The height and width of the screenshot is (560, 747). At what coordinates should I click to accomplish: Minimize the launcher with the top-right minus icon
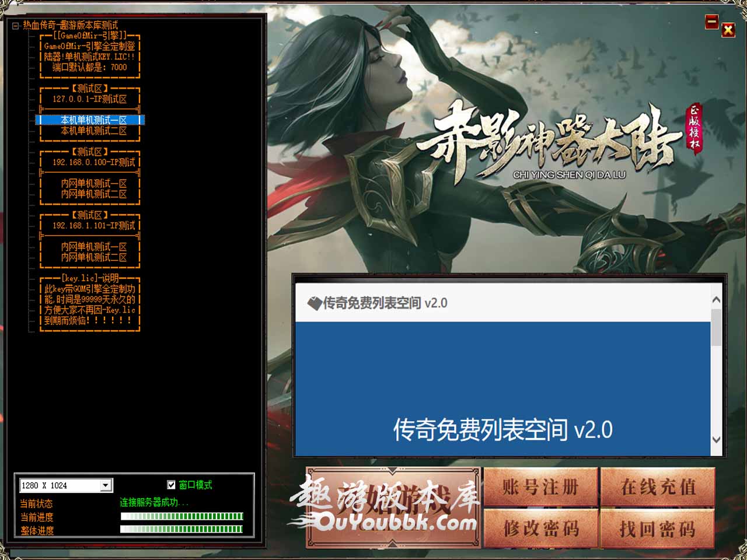pyautogui.click(x=711, y=22)
